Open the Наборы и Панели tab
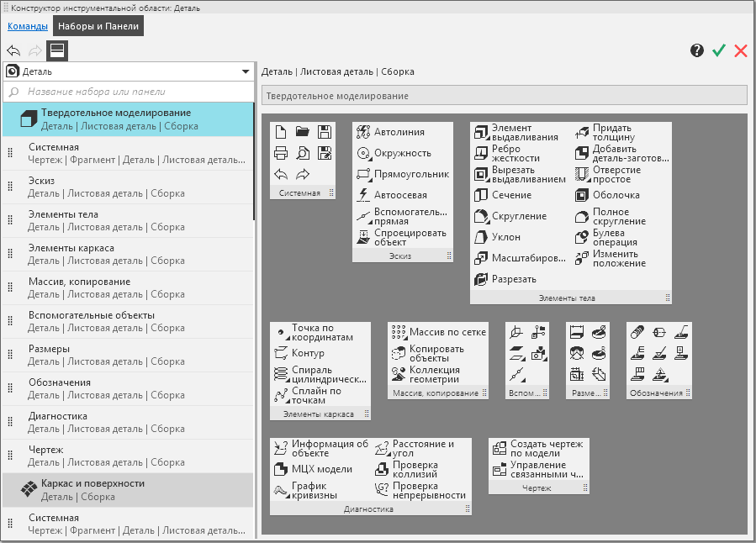The image size is (756, 543). [98, 26]
